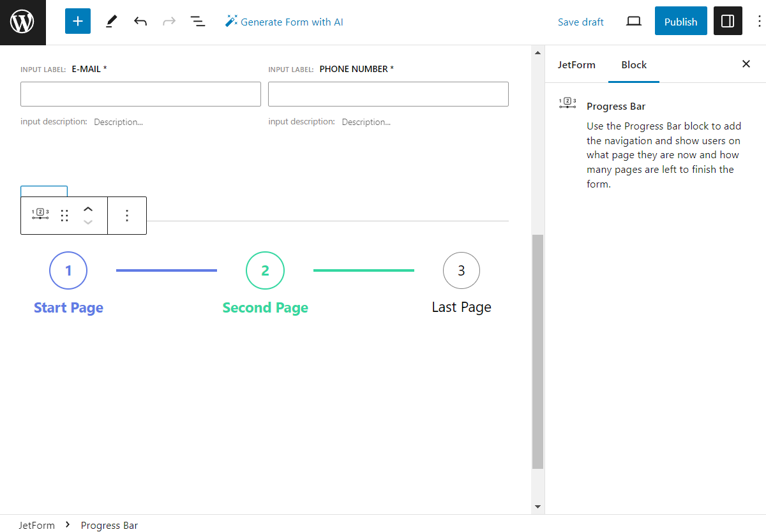This screenshot has width=766, height=532.
Task: Click the Progress Bar block type icon in toolbar
Action: pos(40,216)
